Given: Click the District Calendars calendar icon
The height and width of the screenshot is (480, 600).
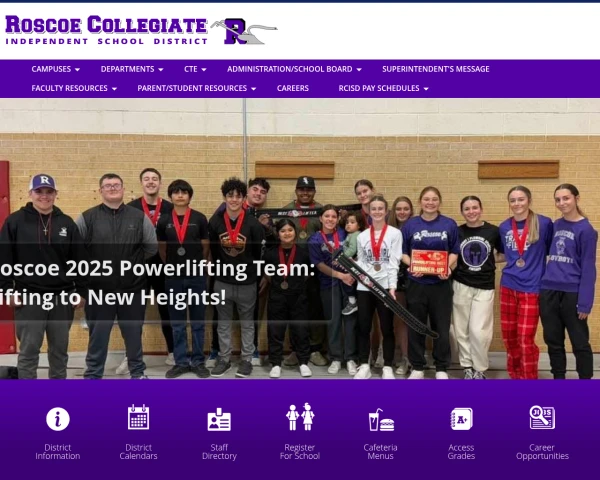Looking at the screenshot, I should 139,417.
